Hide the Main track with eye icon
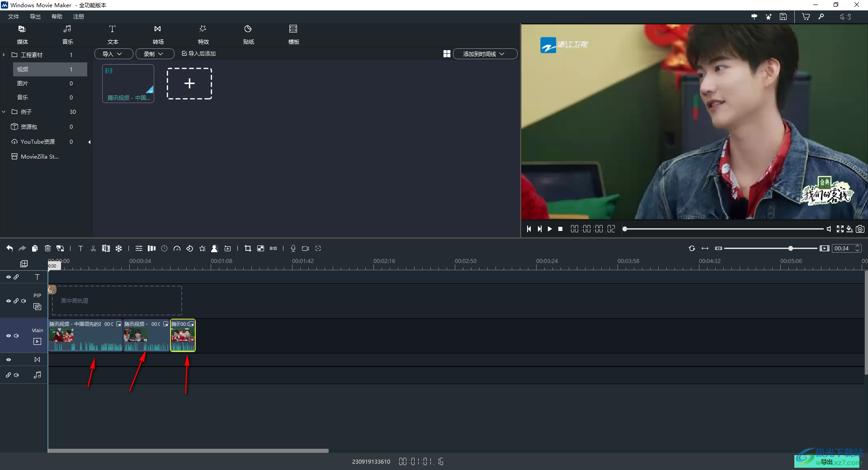 pos(8,336)
